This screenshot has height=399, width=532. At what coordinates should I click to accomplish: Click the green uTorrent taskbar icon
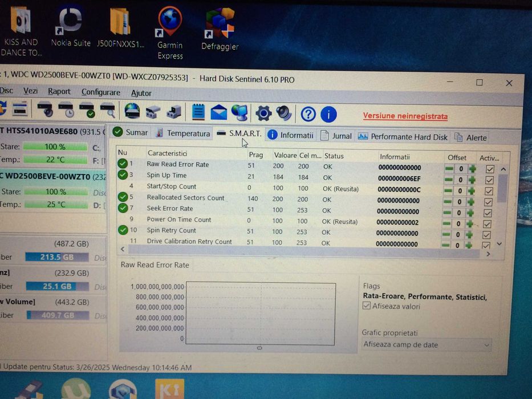76,389
